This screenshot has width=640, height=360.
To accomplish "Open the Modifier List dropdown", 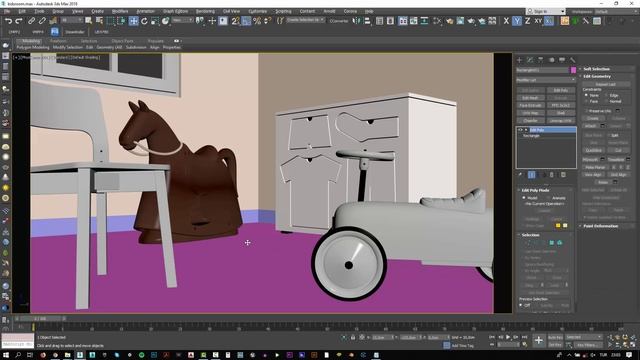I will [x=546, y=80].
